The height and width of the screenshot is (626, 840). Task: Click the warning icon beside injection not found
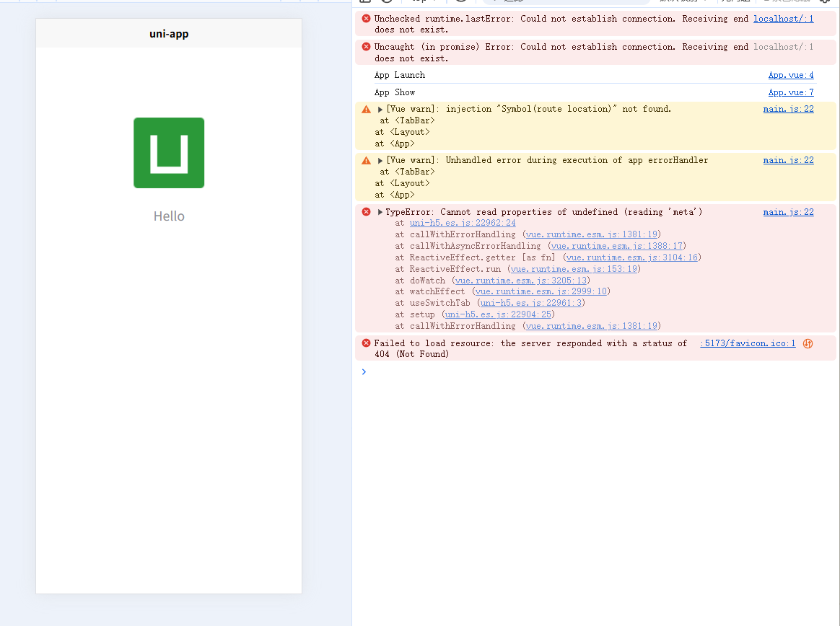point(367,109)
